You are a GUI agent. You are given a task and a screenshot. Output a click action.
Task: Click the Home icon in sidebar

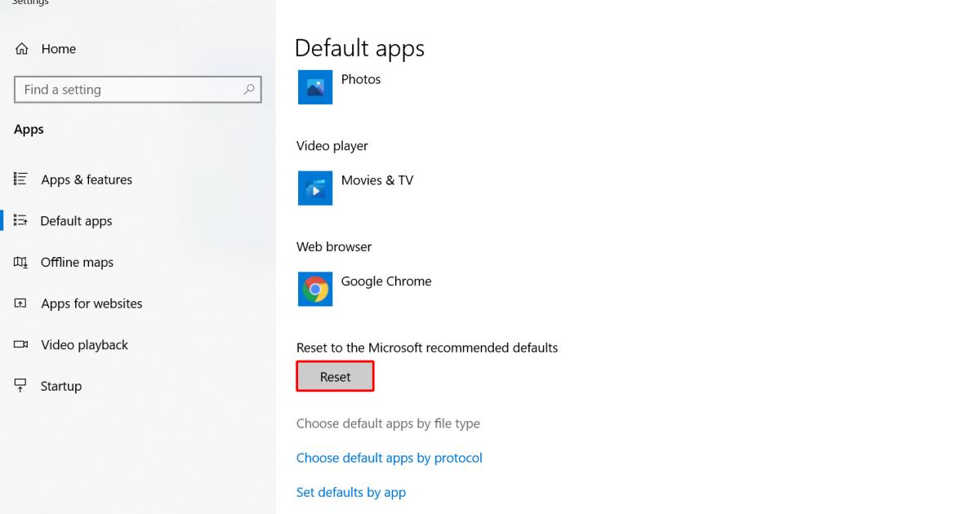pyautogui.click(x=22, y=49)
